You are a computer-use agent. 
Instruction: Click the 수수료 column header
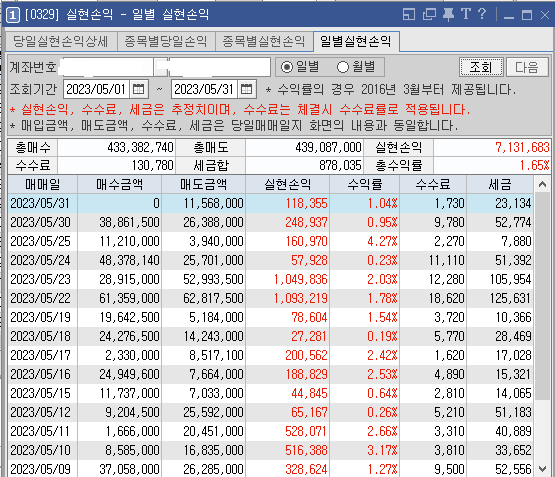(x=433, y=184)
